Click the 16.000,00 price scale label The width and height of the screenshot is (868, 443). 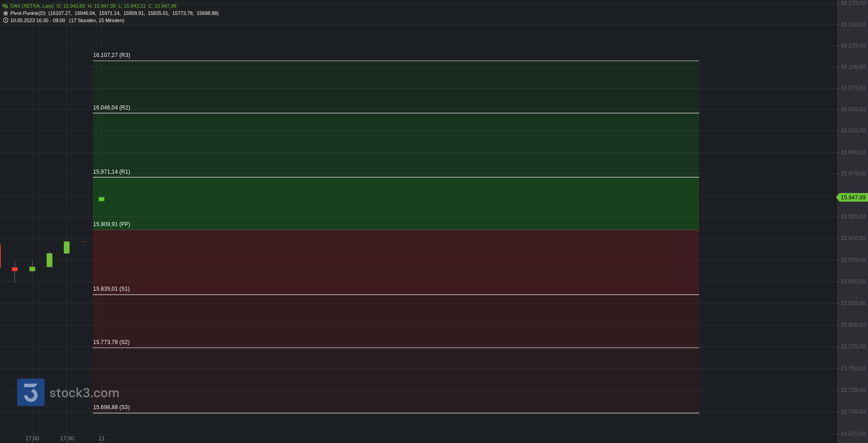click(x=853, y=152)
